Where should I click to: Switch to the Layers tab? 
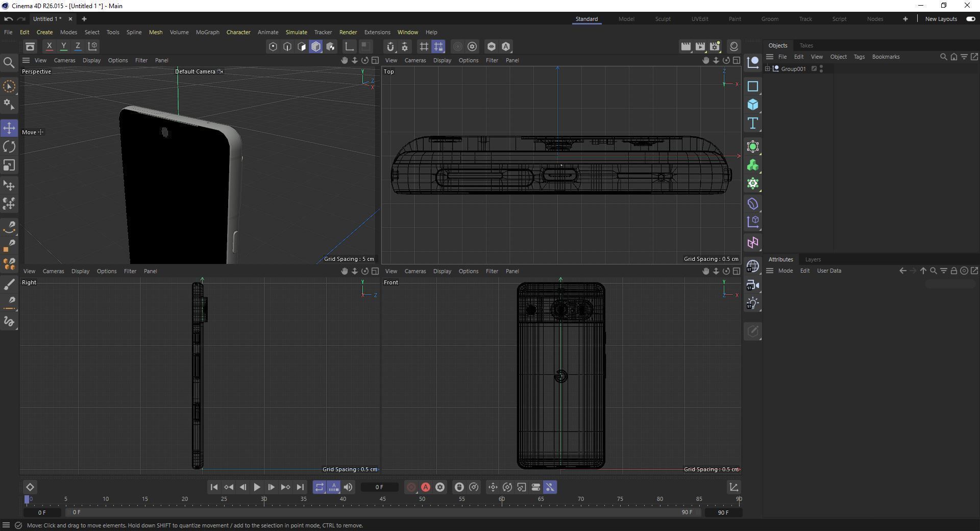click(813, 259)
